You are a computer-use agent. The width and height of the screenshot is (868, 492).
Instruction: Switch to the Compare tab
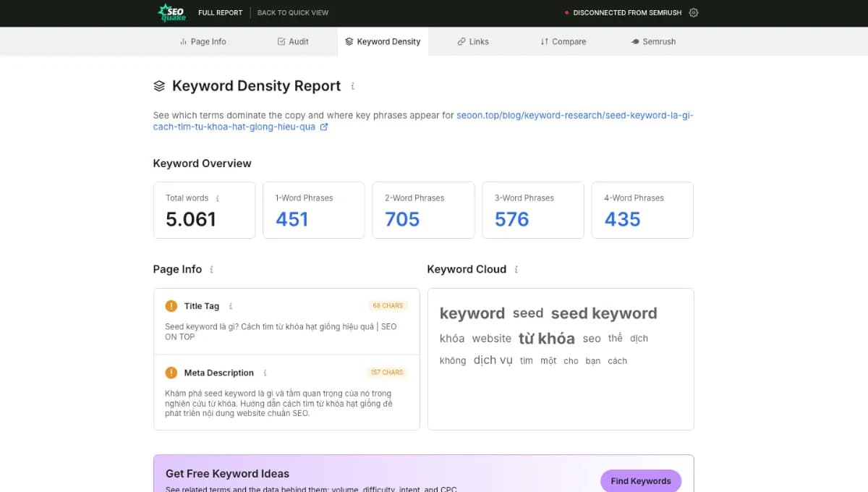563,42
